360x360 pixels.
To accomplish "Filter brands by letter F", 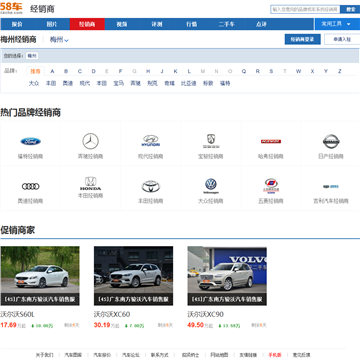I will coord(121,71).
